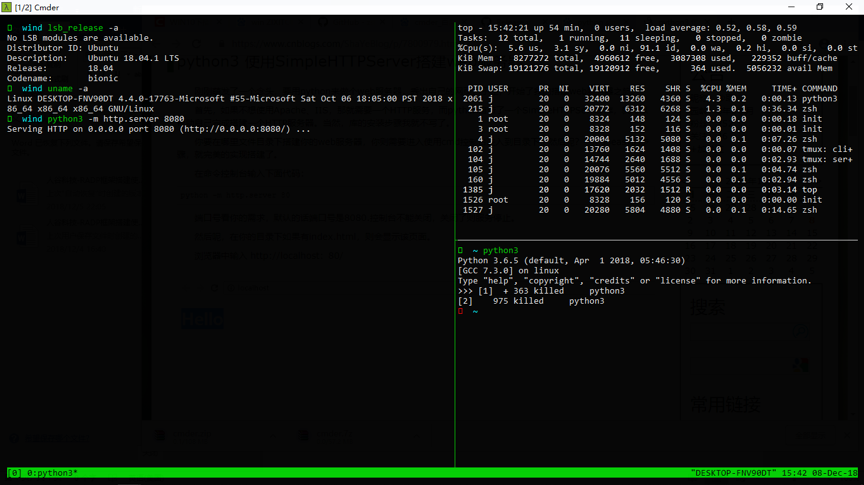The width and height of the screenshot is (864, 485).
Task: Click the COMMAND column header in top
Action: pyautogui.click(x=820, y=88)
